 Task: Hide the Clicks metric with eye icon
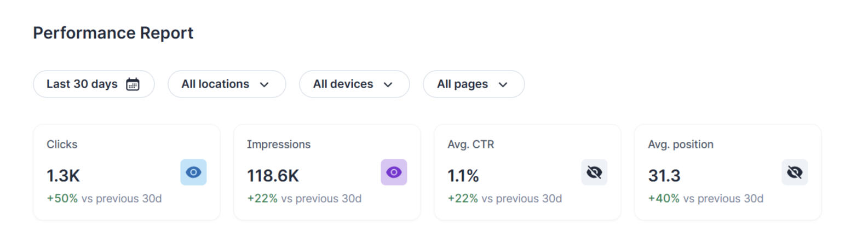pyautogui.click(x=193, y=172)
